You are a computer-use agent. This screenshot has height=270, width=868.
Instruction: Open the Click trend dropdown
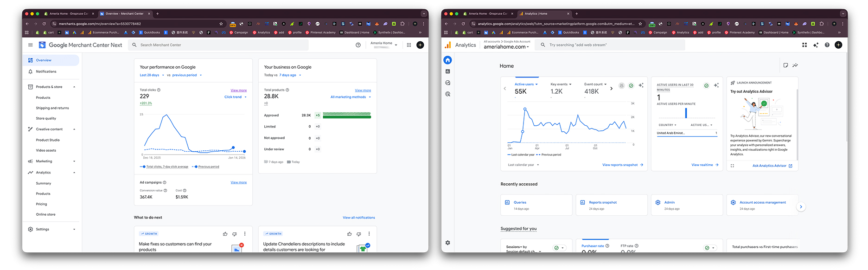236,97
